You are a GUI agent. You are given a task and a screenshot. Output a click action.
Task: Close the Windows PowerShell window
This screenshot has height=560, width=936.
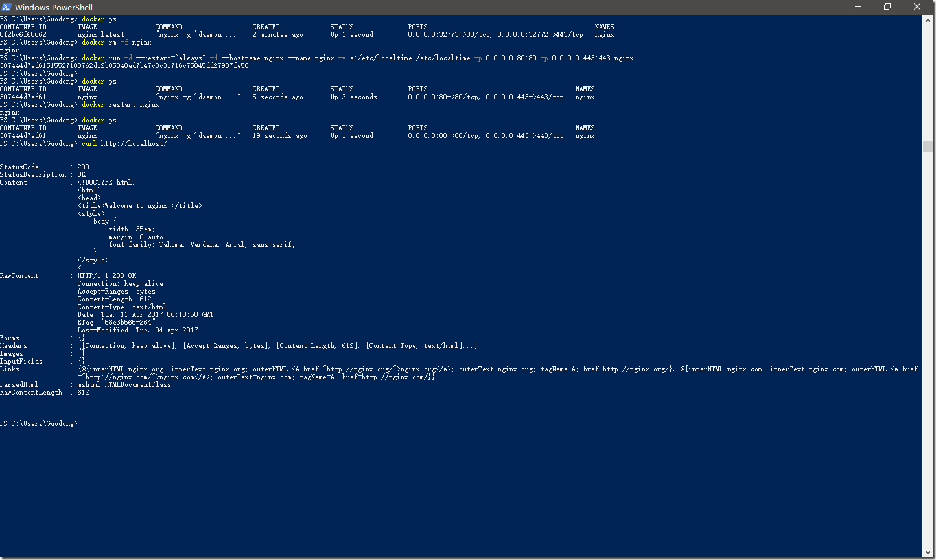(x=917, y=6)
